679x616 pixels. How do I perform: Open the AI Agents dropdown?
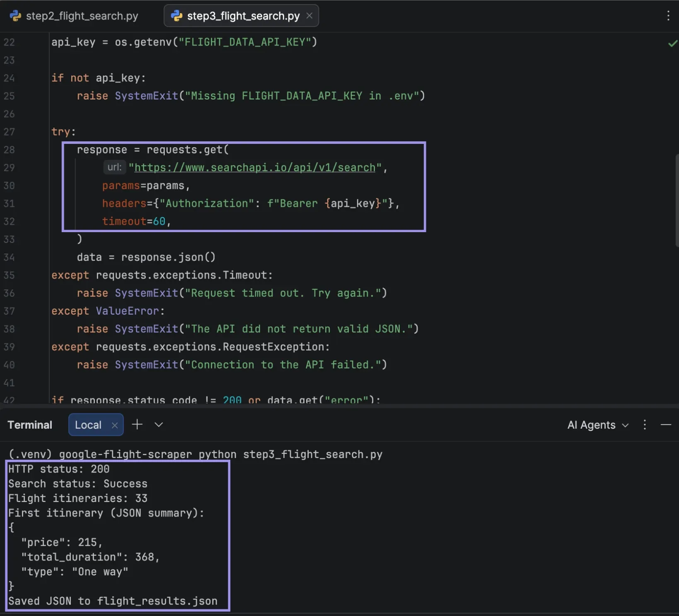[598, 425]
